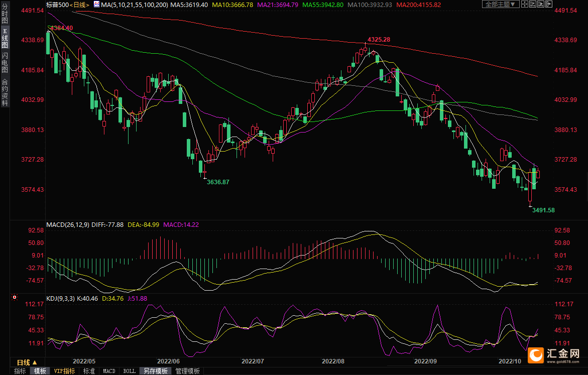Screen dimensions: 588x375
Task: Toggle the 模板 tab in bottom bar
Action: click(x=40, y=371)
